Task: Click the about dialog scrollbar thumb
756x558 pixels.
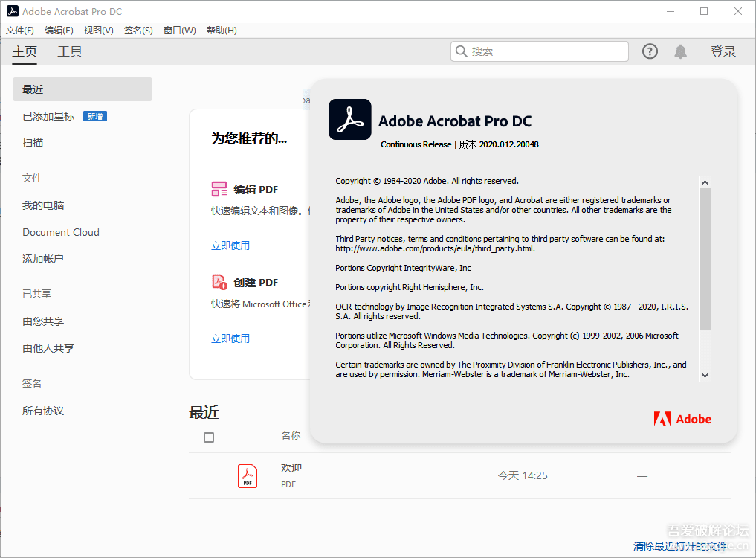Action: [x=705, y=259]
